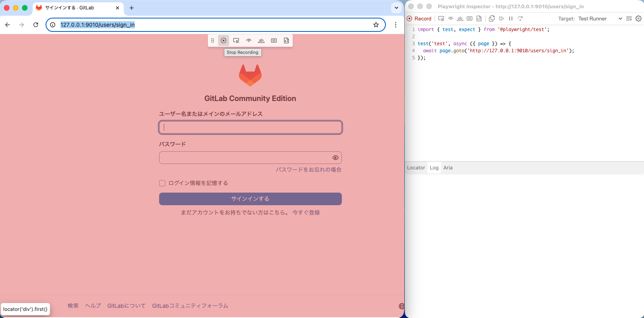Screen dimensions: 644x318
Task: Go forward in browser
Action: pyautogui.click(x=22, y=25)
